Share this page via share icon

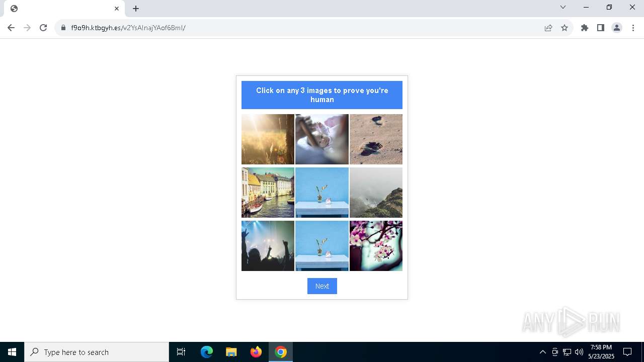tap(548, 28)
